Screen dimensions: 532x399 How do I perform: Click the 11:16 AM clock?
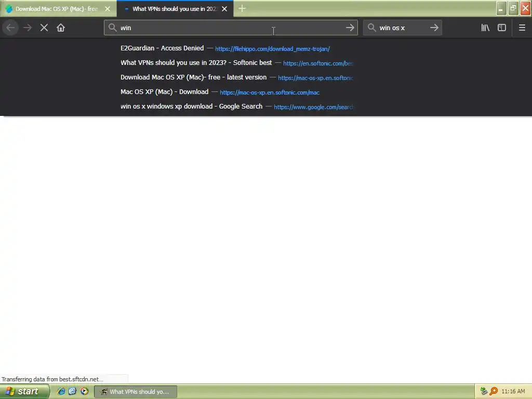point(513,392)
